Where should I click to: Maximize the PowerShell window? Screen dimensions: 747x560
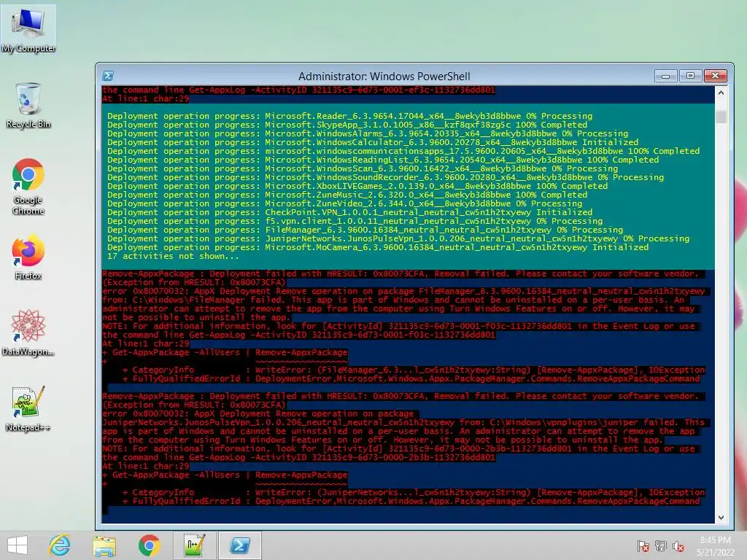tap(690, 76)
